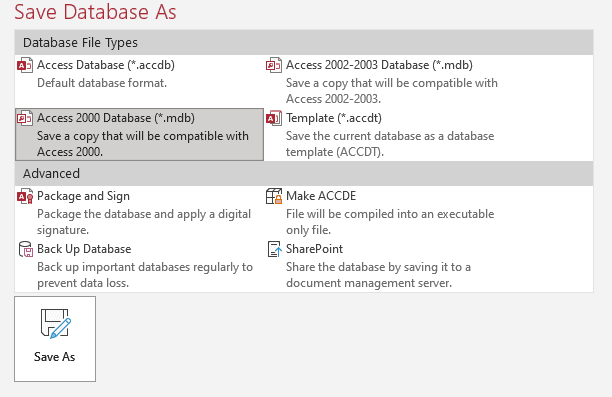Click the 'Default database format.' description
Image resolution: width=612 pixels, height=397 pixels.
pyautogui.click(x=102, y=83)
